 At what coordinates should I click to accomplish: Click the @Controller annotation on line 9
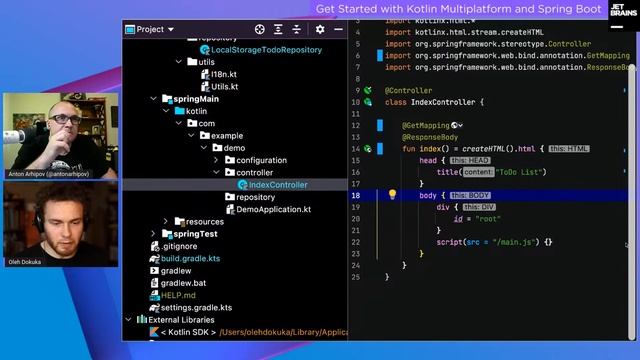(x=408, y=91)
